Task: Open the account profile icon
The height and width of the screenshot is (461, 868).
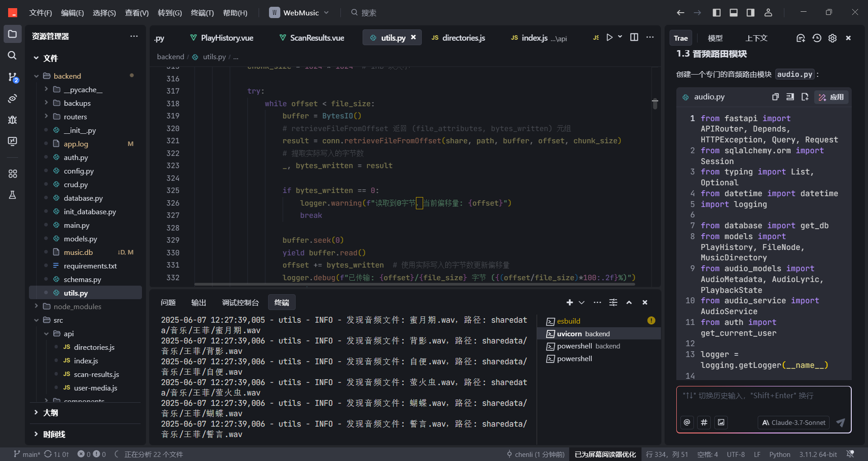Action: [x=768, y=13]
